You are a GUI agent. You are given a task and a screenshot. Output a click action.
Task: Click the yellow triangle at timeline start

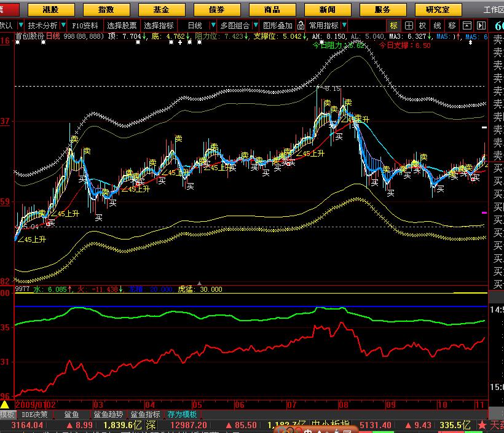(x=4, y=404)
